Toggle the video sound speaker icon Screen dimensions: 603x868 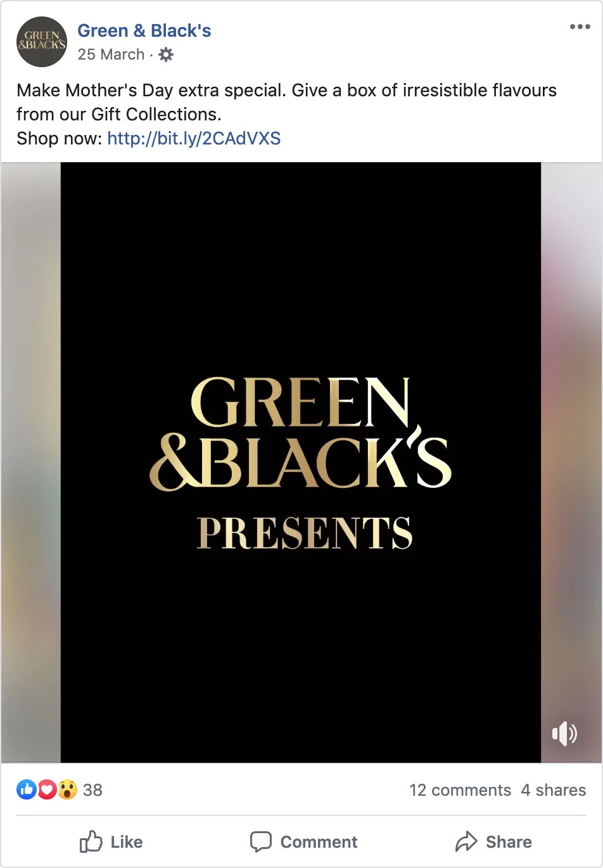[564, 734]
